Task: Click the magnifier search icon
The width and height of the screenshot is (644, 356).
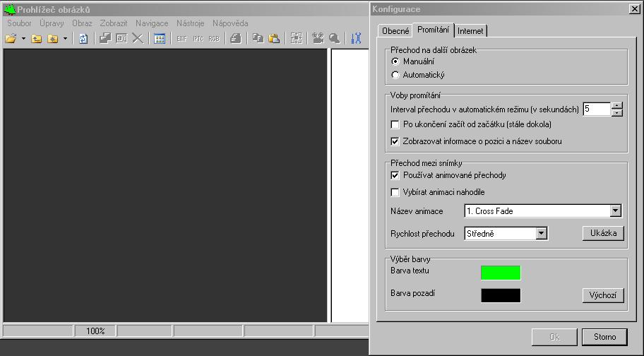Action: 334,39
